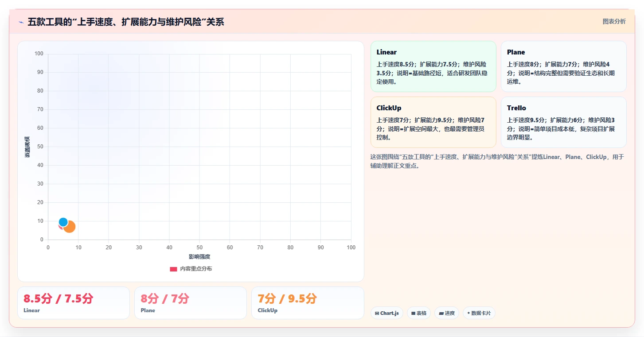Viewport: 644px width, 337px height.
Task: Click the Trello card heading
Action: point(516,108)
